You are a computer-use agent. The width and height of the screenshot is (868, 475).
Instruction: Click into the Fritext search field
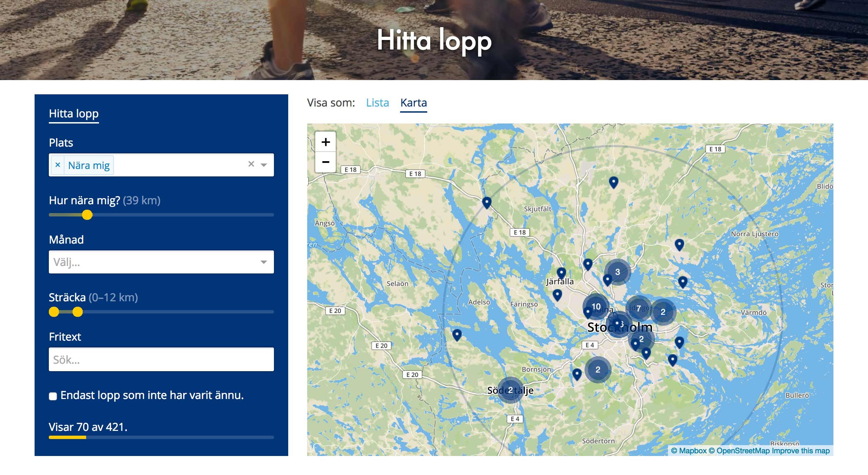[x=161, y=360]
